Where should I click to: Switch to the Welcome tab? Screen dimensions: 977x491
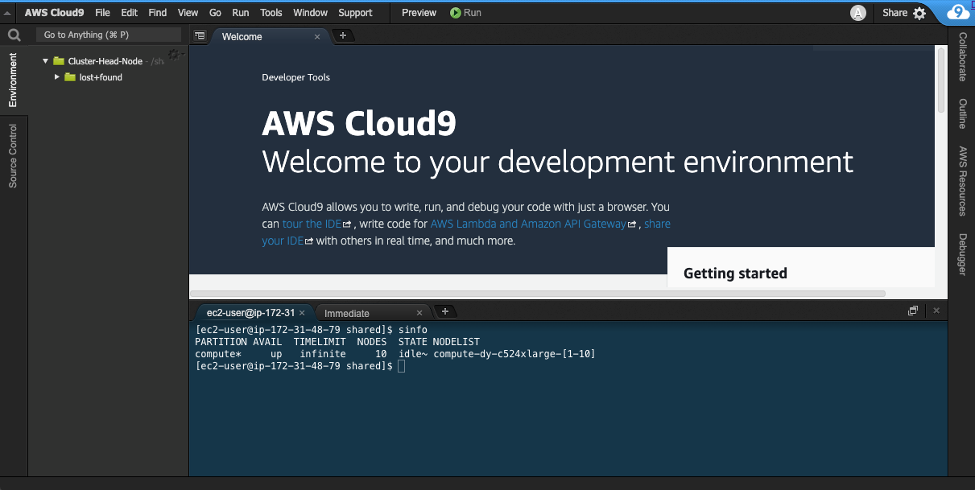[242, 37]
